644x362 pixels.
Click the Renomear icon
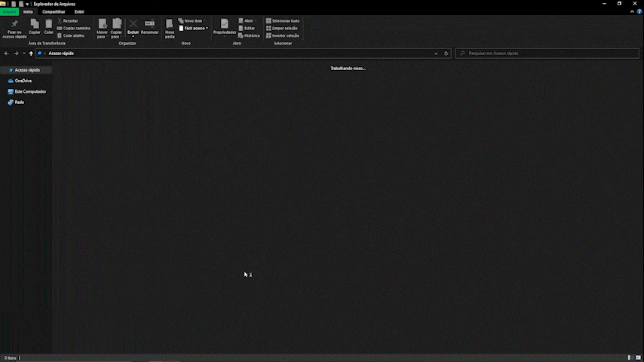[x=149, y=24]
